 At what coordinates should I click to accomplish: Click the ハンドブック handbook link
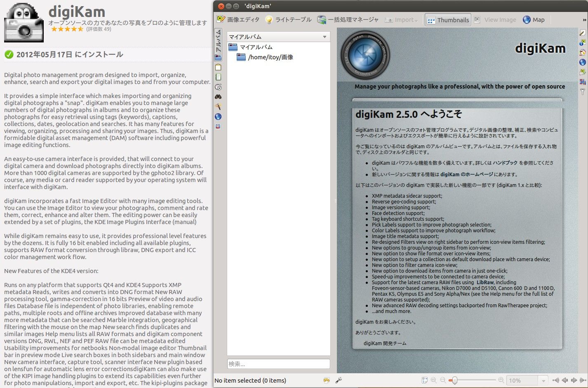pos(505,163)
